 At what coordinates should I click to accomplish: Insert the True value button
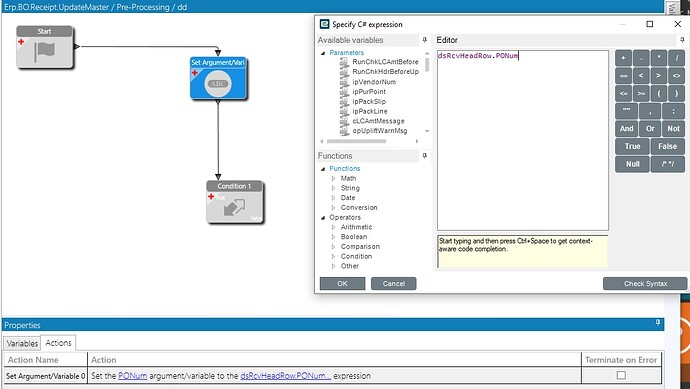pyautogui.click(x=632, y=146)
